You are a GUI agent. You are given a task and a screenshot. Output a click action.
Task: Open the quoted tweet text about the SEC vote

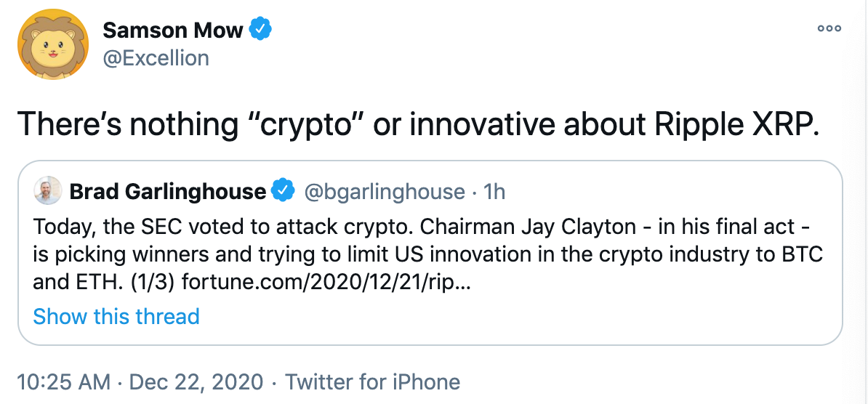(428, 254)
